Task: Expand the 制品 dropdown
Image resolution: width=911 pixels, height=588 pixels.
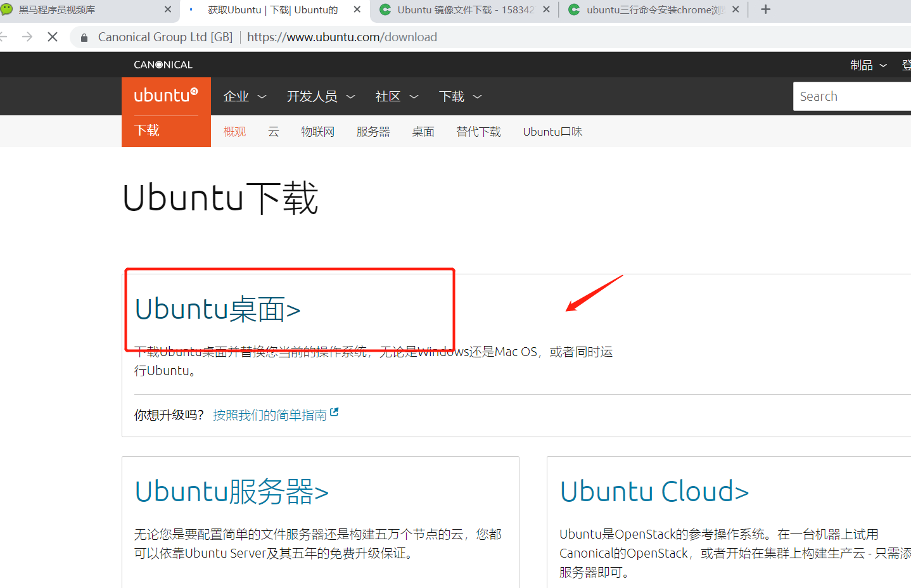Action: (x=869, y=65)
